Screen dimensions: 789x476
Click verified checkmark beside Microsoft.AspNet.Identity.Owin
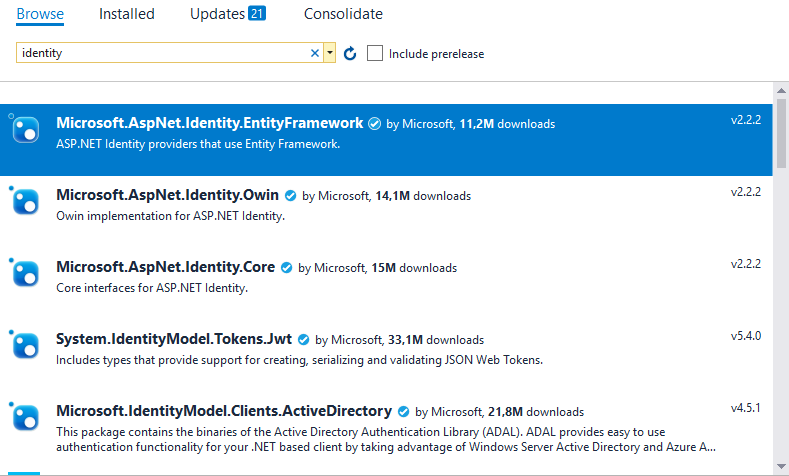(x=290, y=196)
